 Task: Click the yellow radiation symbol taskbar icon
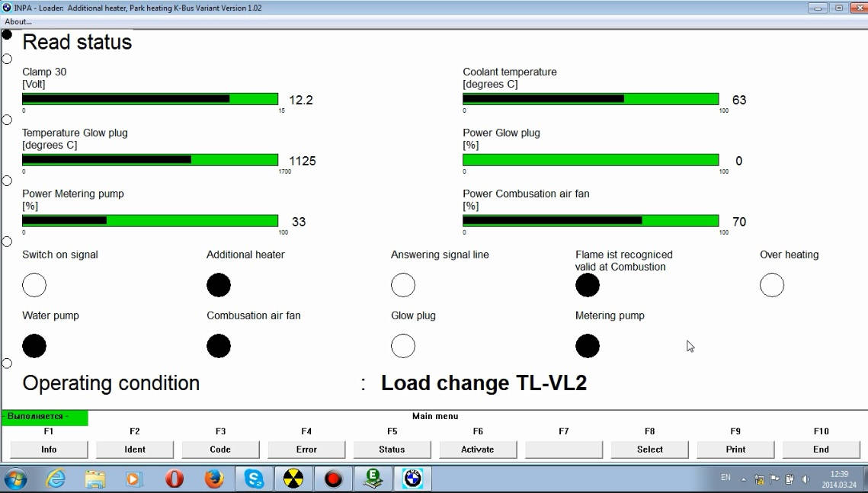point(293,479)
